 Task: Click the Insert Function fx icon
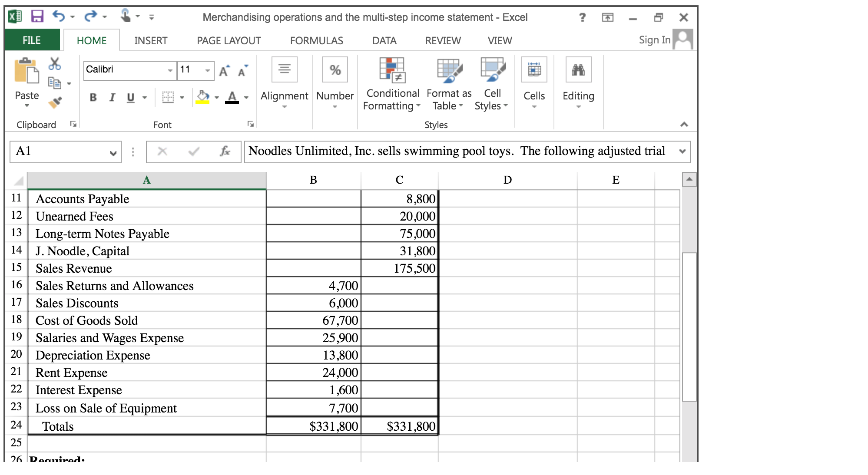tap(225, 151)
